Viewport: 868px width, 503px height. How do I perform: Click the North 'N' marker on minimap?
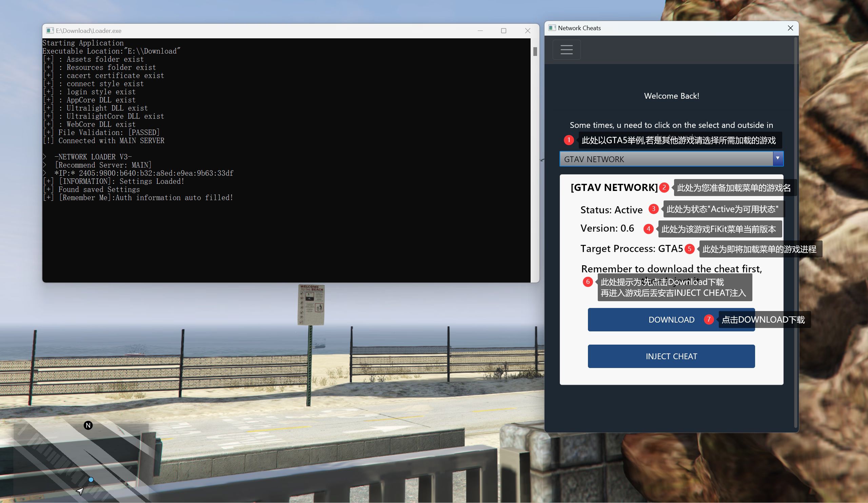[88, 425]
